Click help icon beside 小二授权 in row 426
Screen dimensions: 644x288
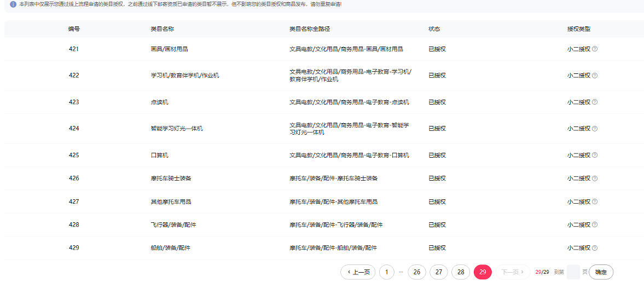click(x=595, y=178)
